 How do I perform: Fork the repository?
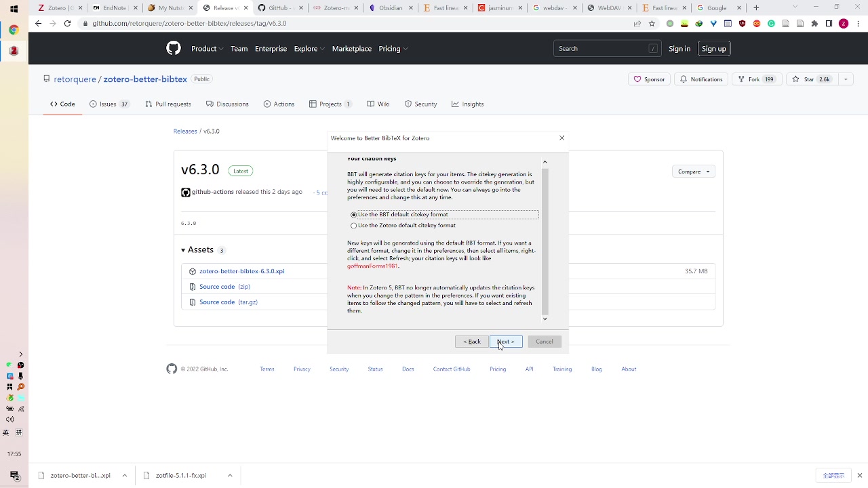pos(756,79)
